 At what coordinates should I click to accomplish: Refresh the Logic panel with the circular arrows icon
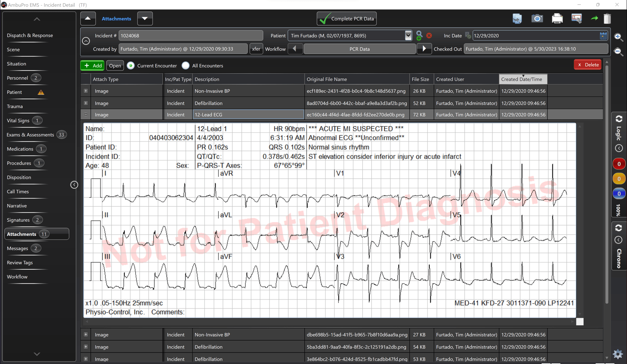pyautogui.click(x=619, y=119)
